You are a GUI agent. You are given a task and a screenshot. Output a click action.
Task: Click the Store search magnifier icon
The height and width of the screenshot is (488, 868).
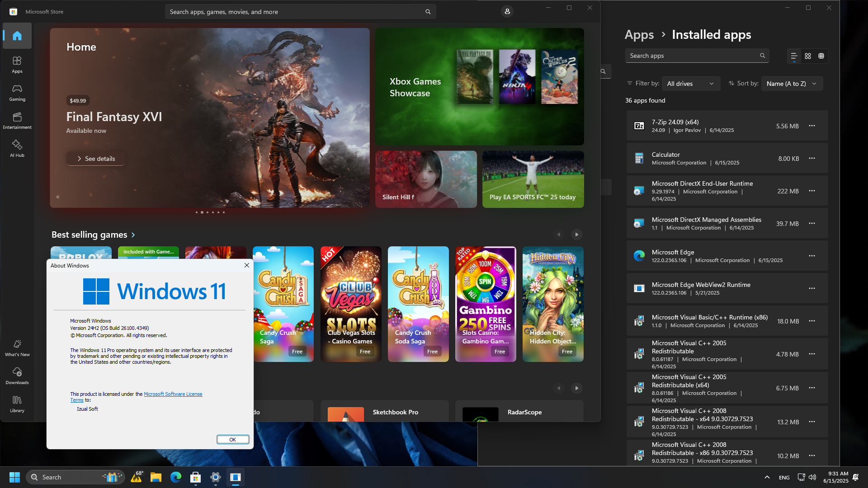(428, 12)
